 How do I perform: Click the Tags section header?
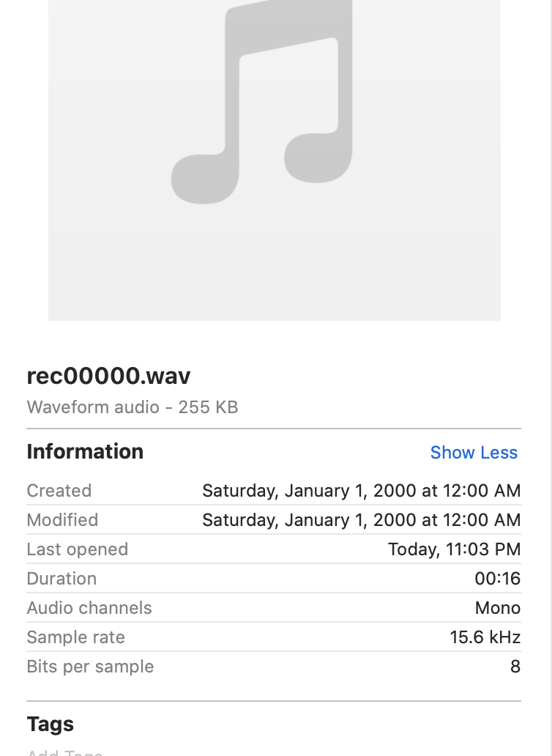[51, 724]
